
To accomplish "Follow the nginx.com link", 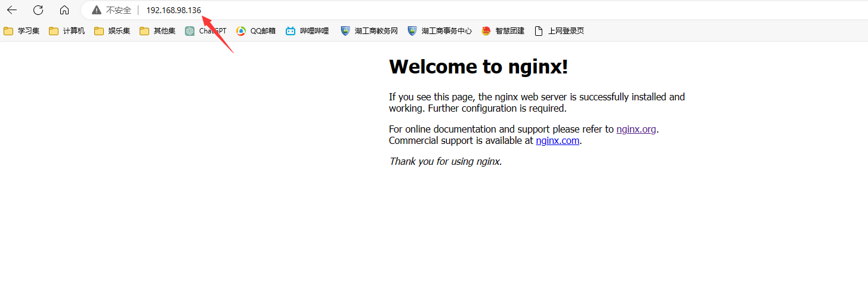I will pos(557,141).
